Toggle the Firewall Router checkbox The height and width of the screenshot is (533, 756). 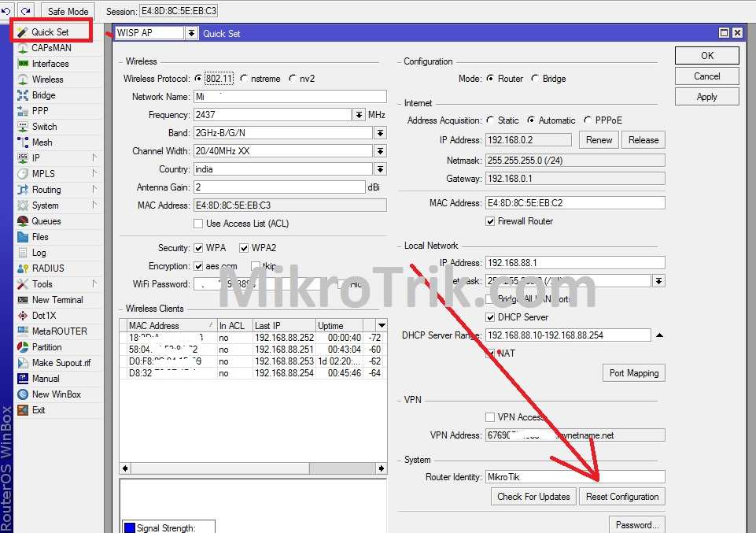(490, 221)
